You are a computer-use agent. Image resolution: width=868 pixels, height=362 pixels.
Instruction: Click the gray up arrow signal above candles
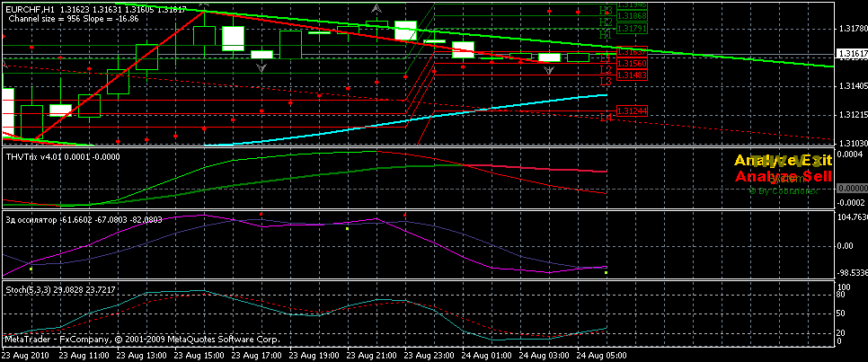[376, 9]
